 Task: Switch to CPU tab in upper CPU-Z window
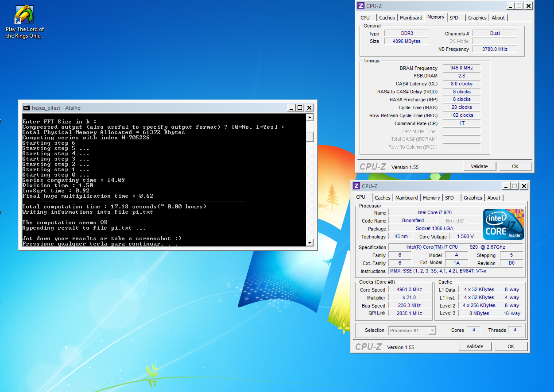point(365,18)
